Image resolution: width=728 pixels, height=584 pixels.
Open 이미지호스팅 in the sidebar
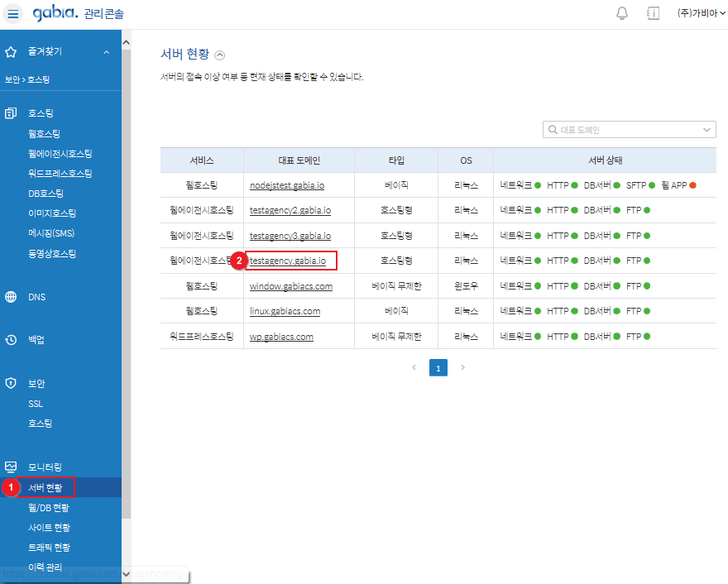click(x=52, y=213)
